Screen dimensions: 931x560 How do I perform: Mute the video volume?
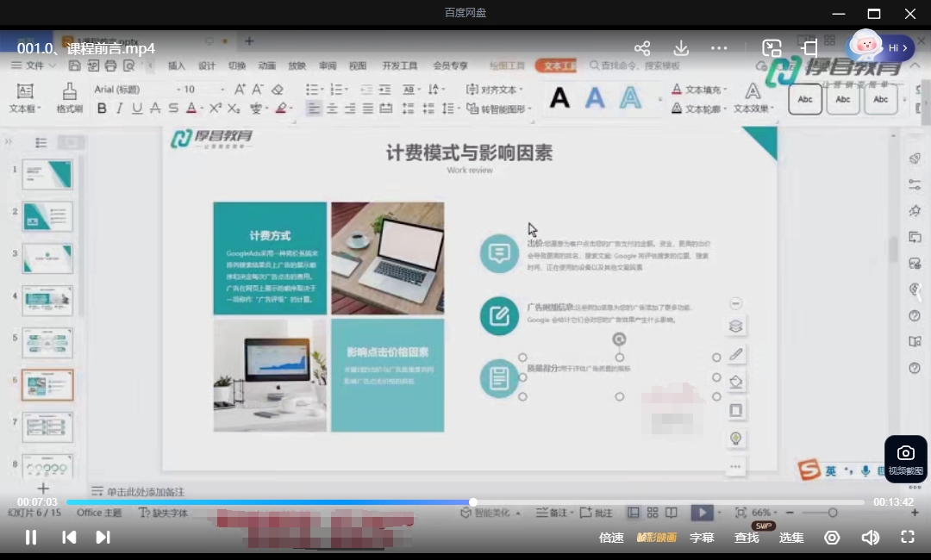(870, 538)
